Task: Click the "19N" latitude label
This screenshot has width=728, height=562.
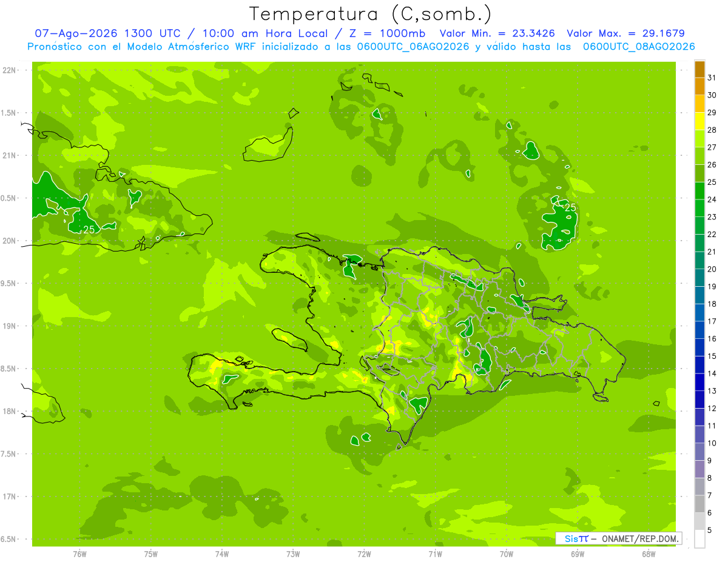Action: tap(9, 326)
